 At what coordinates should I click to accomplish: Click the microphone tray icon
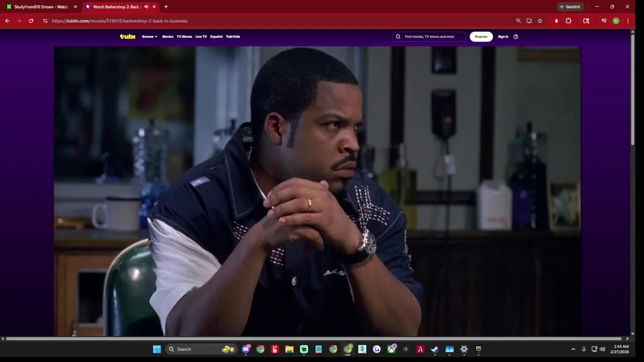pyautogui.click(x=584, y=349)
